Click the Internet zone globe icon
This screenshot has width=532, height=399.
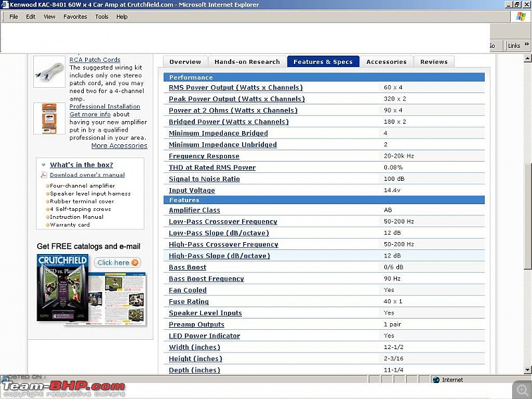pyautogui.click(x=436, y=380)
